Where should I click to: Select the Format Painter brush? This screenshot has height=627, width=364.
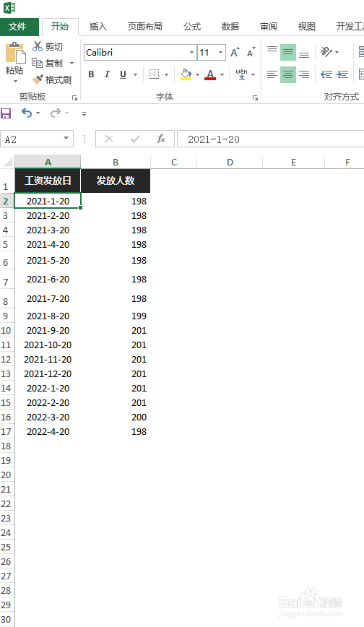coord(38,79)
